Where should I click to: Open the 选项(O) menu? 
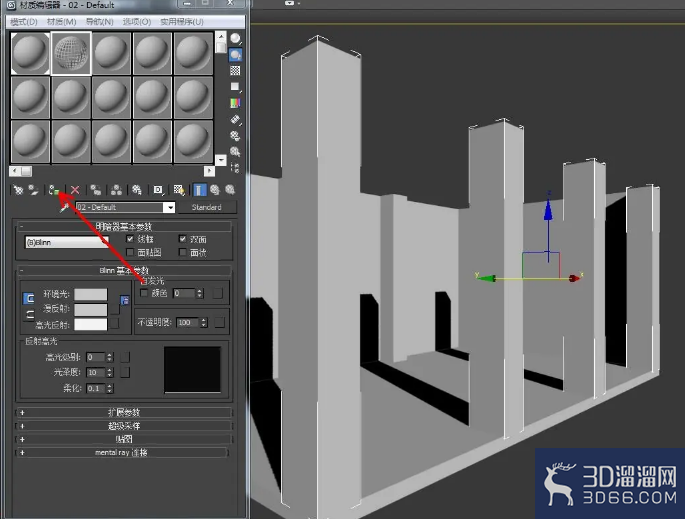tap(137, 22)
